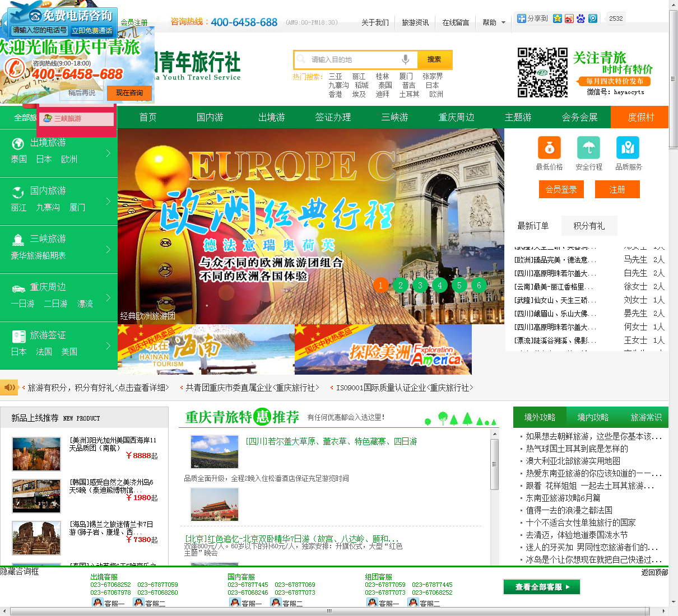Select the 签证办理 nav tab
This screenshot has height=616, width=678.
[333, 117]
